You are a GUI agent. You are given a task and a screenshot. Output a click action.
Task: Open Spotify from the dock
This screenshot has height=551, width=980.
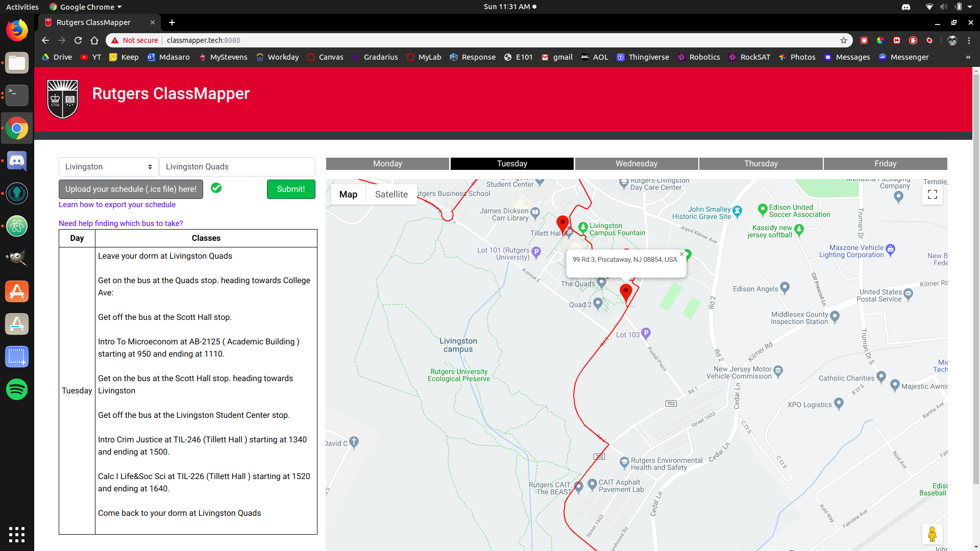click(17, 389)
